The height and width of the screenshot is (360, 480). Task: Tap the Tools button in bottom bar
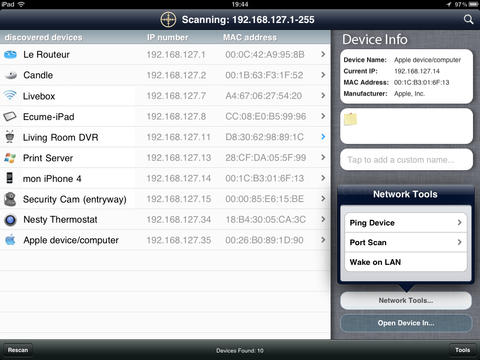click(462, 350)
